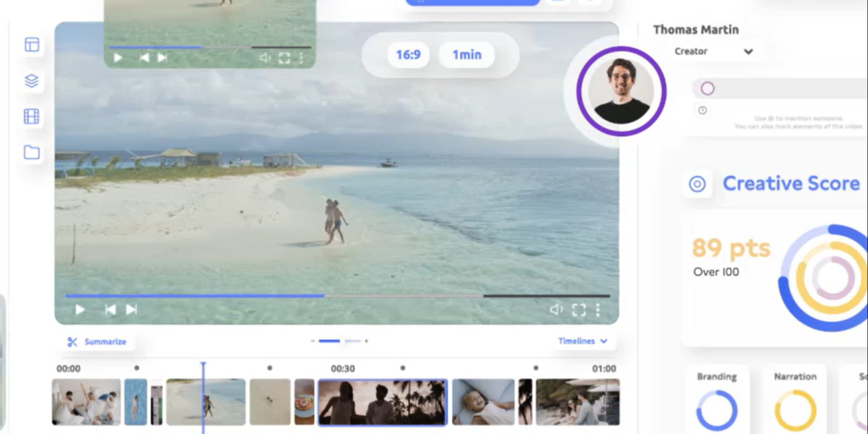The height and width of the screenshot is (434, 868).
Task: Seek within the main video progress bar
Action: (x=391, y=296)
